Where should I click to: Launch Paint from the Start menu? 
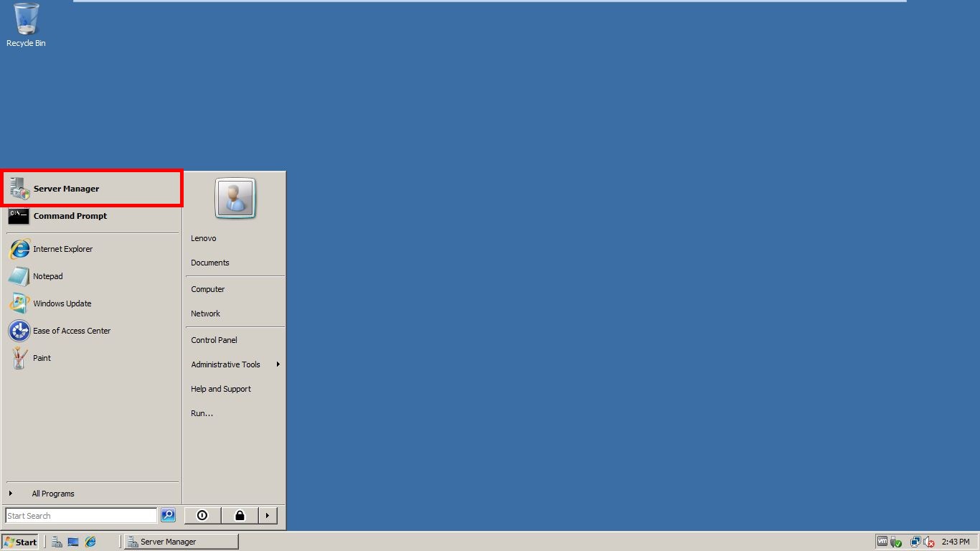click(x=92, y=358)
